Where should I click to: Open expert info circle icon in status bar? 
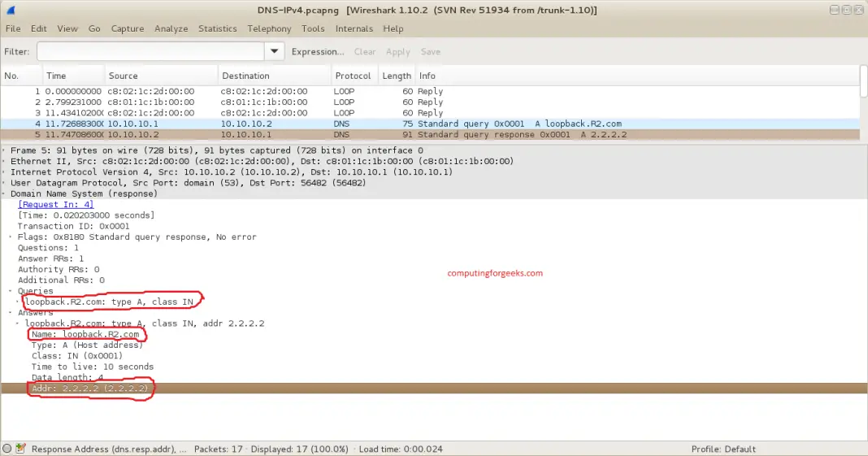pyautogui.click(x=7, y=449)
